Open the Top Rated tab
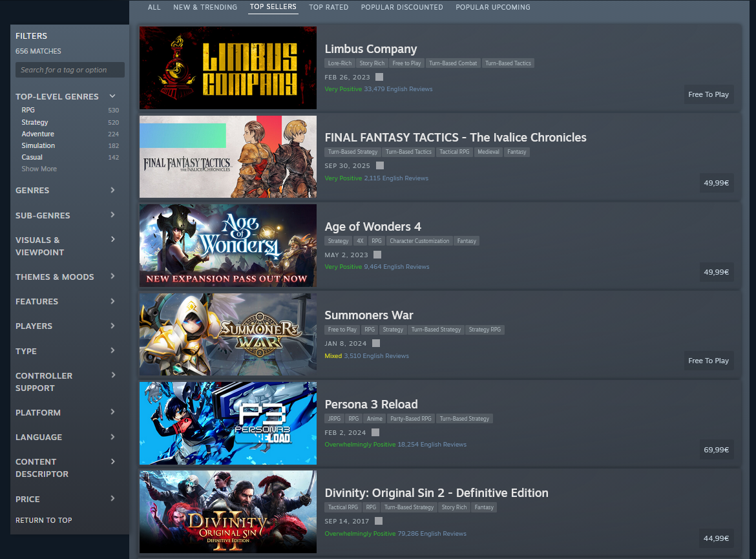The height and width of the screenshot is (559, 756). click(x=329, y=7)
